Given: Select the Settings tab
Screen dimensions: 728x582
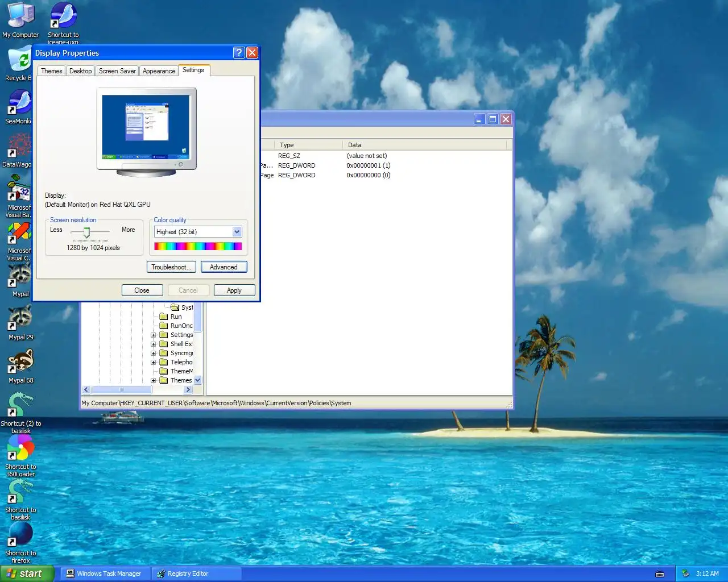Looking at the screenshot, I should (193, 70).
